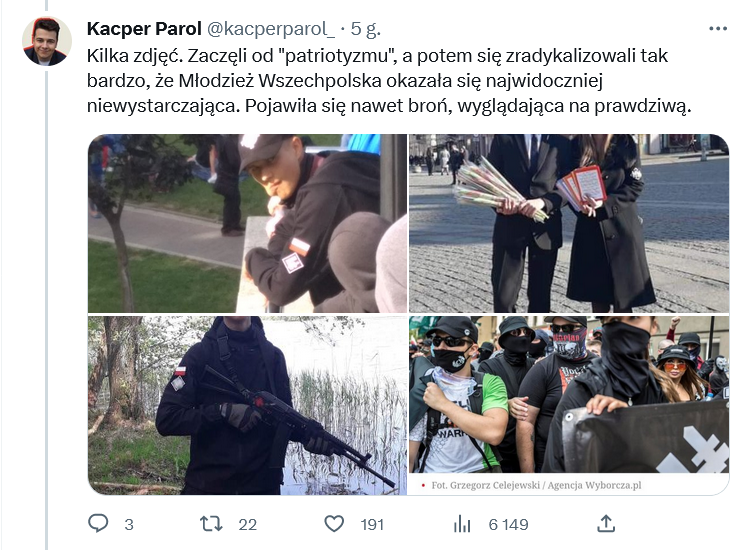Click the view count 6 149

tap(509, 525)
